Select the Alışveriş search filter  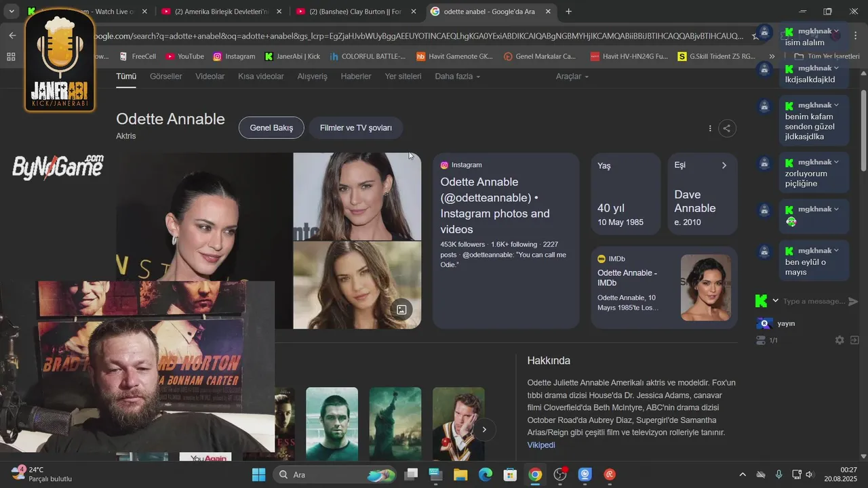click(x=313, y=77)
